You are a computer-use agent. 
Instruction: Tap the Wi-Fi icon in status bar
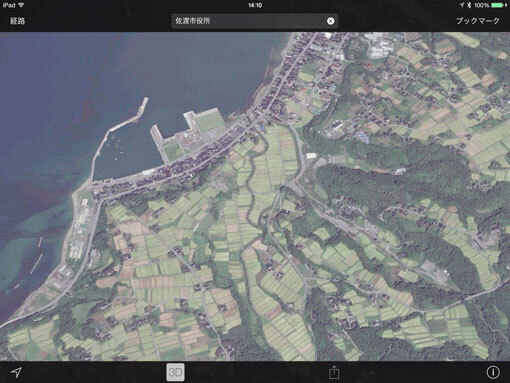coord(21,5)
